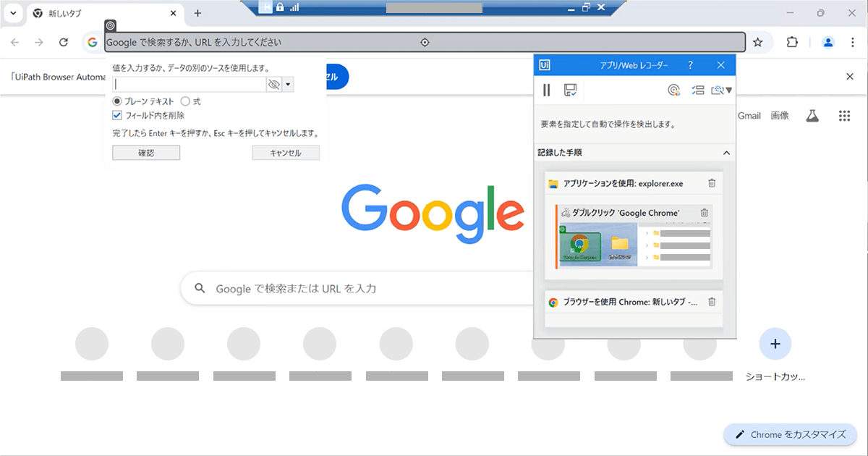Open the Chrome profile avatar

(x=828, y=43)
